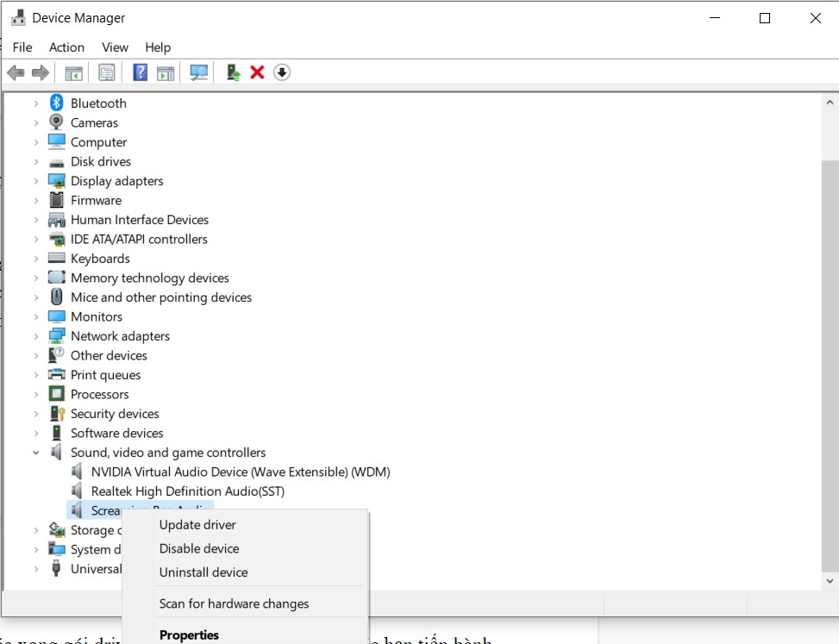Collapse Sound, video and game controllers

[x=36, y=453]
